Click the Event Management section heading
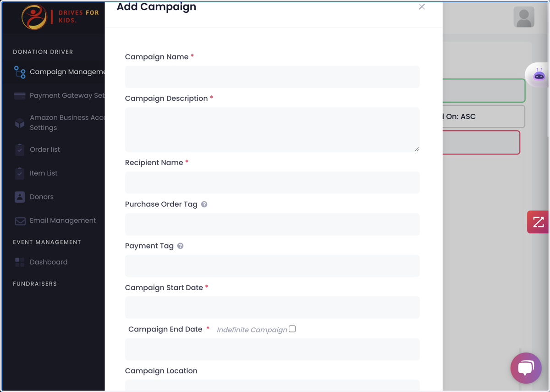The width and height of the screenshot is (550, 392). 47,242
